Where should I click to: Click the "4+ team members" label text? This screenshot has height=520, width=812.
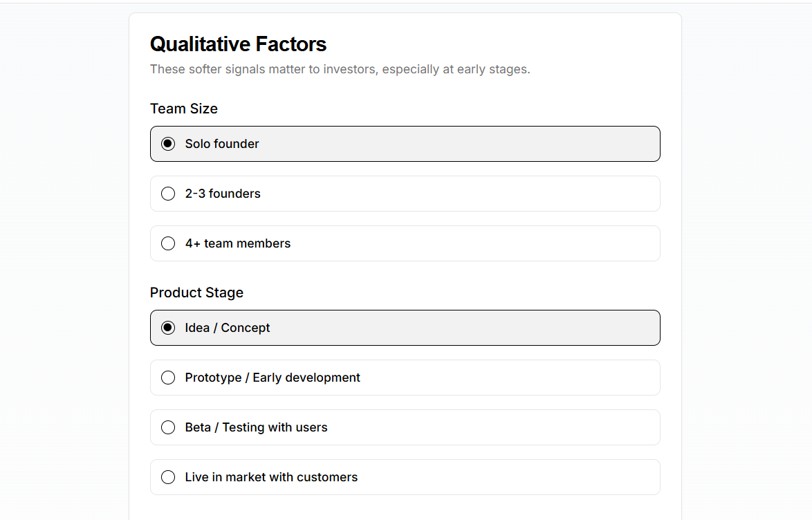[238, 243]
